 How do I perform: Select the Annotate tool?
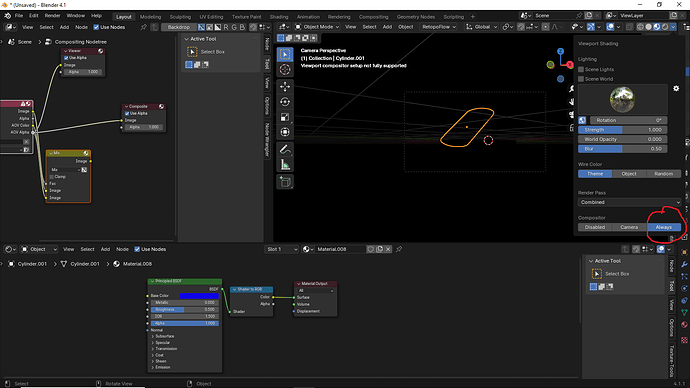tap(285, 150)
